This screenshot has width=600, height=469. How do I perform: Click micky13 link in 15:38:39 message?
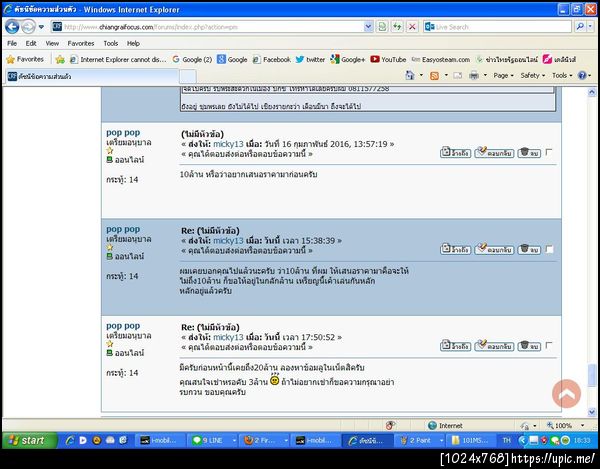[228, 241]
